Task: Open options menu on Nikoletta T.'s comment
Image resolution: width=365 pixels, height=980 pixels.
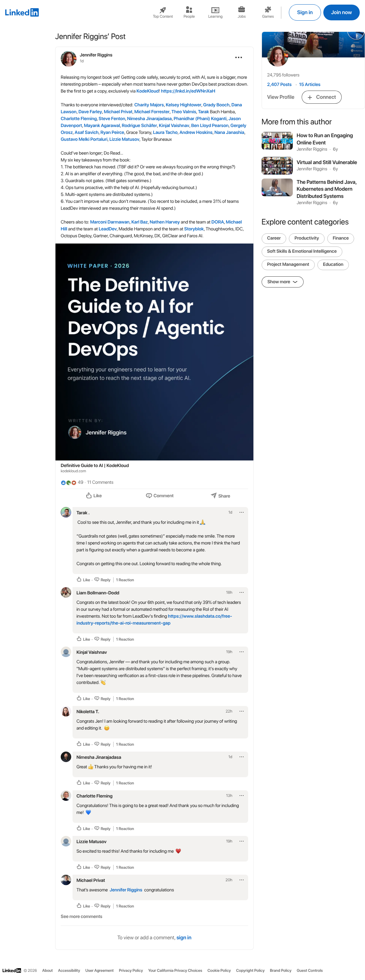Action: (241, 711)
